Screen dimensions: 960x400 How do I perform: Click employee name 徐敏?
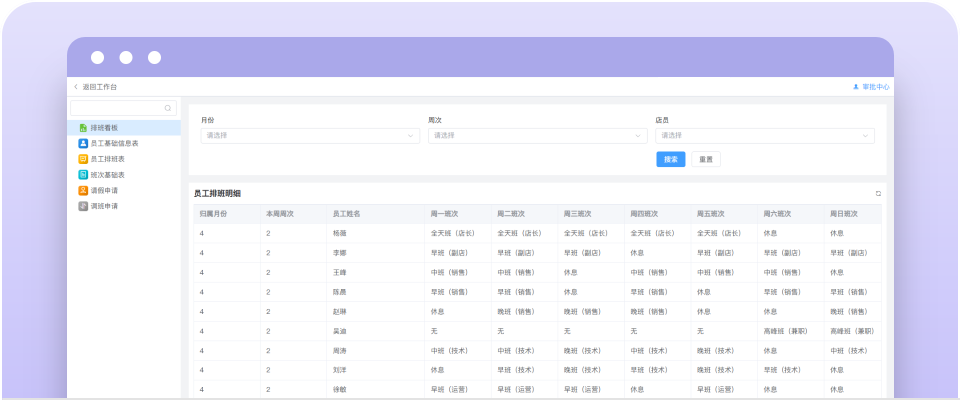[340, 390]
